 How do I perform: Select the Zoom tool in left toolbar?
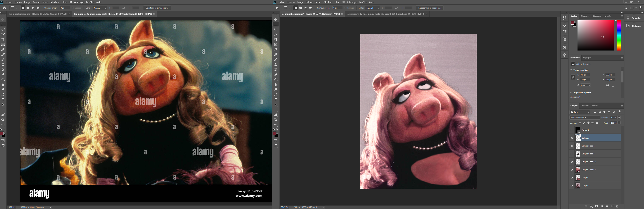[x=3, y=120]
